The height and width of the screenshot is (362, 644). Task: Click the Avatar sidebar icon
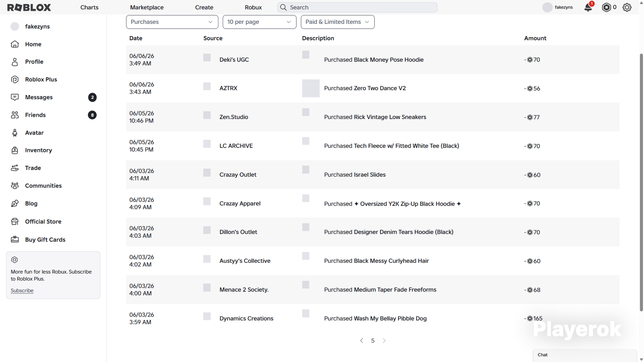[15, 133]
